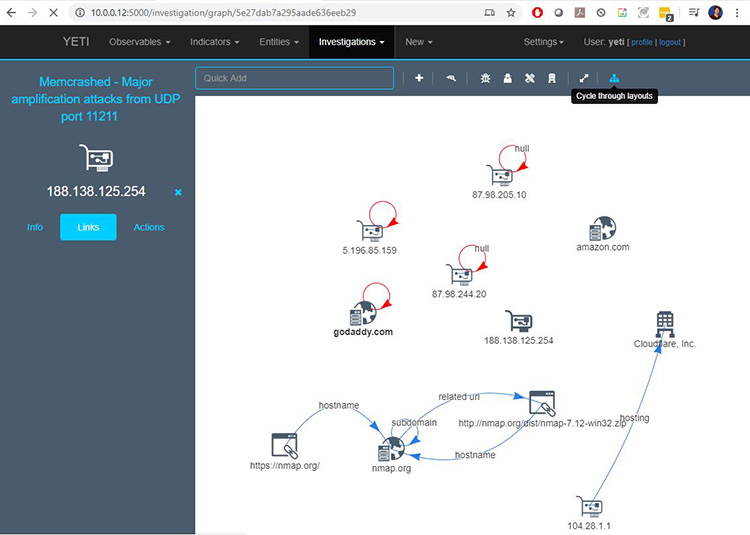Image resolution: width=750 pixels, height=535 pixels.
Task: Click the actor person icon in toolbar
Action: click(x=507, y=78)
